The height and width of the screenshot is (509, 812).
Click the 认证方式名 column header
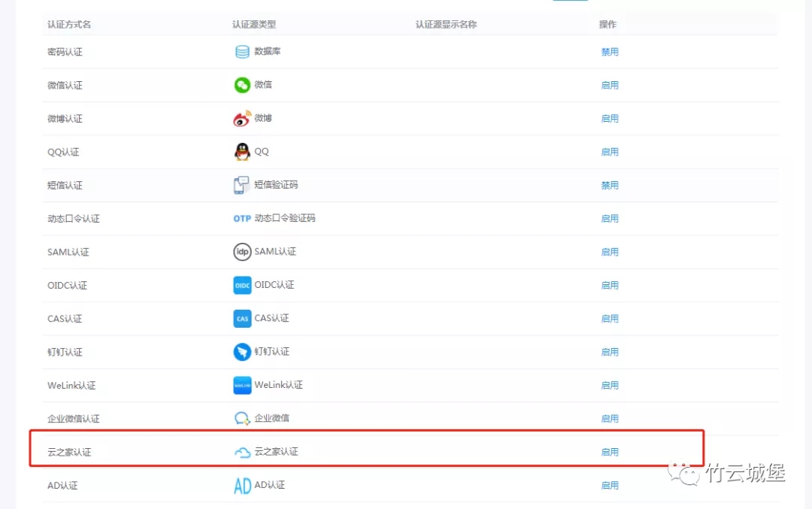click(x=69, y=24)
